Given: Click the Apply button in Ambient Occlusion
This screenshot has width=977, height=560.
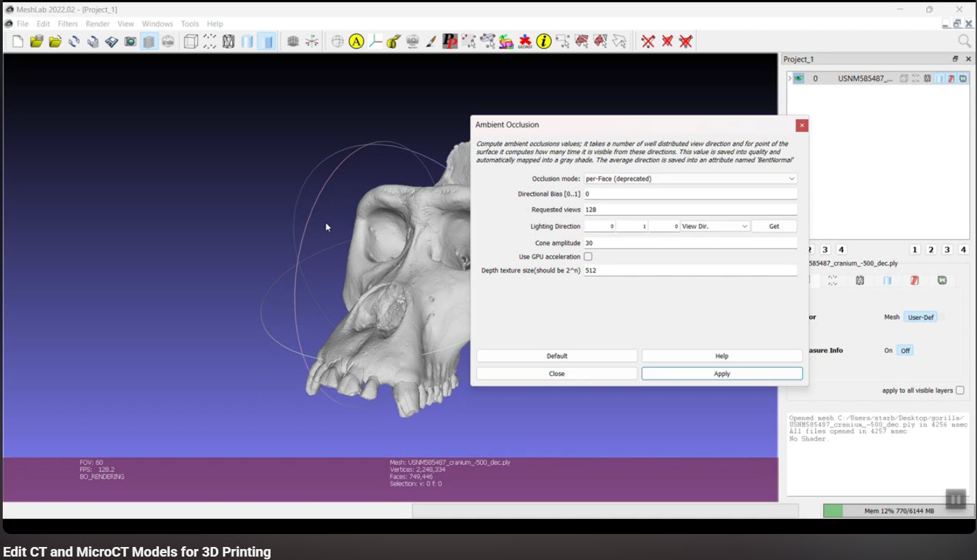Looking at the screenshot, I should [721, 374].
